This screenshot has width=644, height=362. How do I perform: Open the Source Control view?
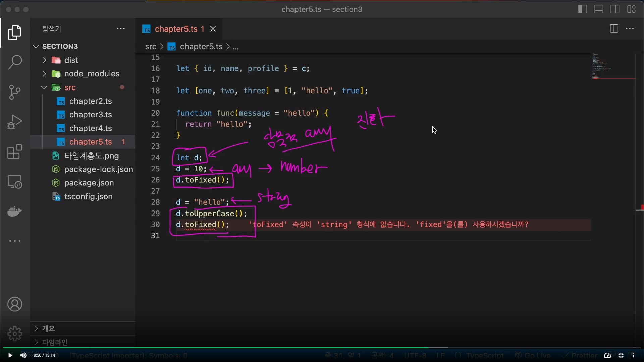(x=15, y=92)
